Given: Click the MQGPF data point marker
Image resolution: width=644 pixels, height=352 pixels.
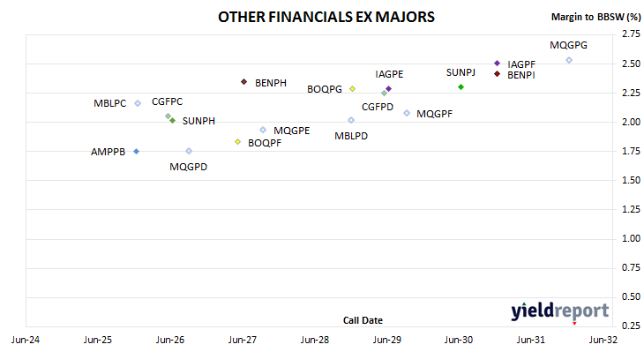Looking at the screenshot, I should tap(407, 113).
